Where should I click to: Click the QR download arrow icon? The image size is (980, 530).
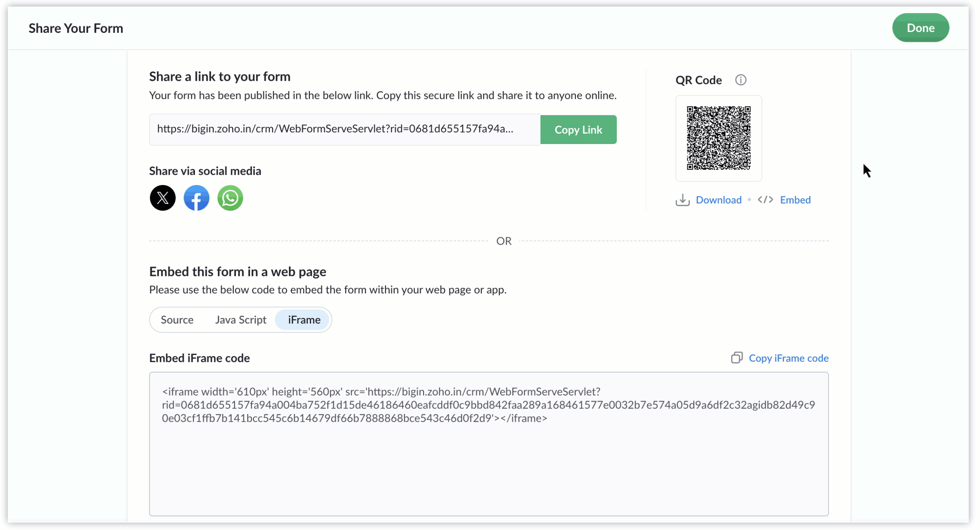682,200
